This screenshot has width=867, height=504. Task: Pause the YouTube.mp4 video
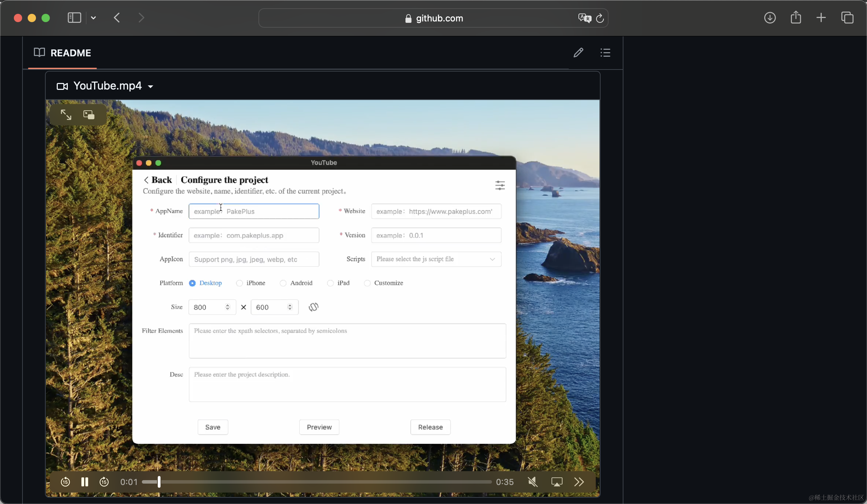(85, 482)
